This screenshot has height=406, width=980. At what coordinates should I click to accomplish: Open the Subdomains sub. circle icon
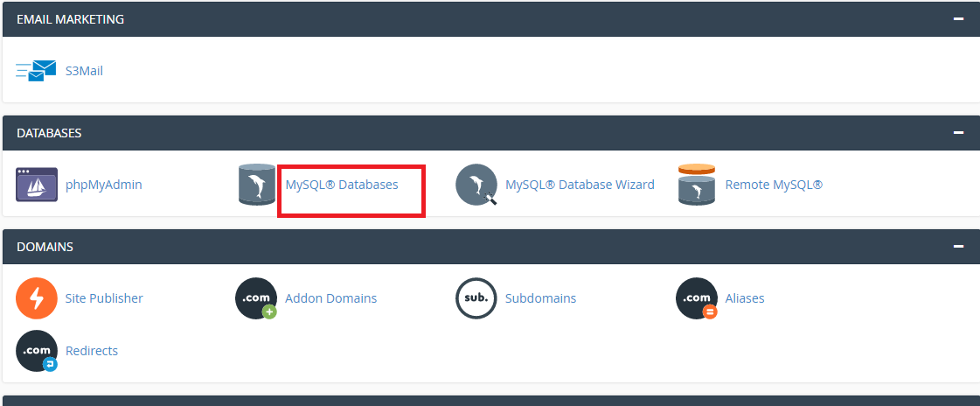[x=476, y=298]
